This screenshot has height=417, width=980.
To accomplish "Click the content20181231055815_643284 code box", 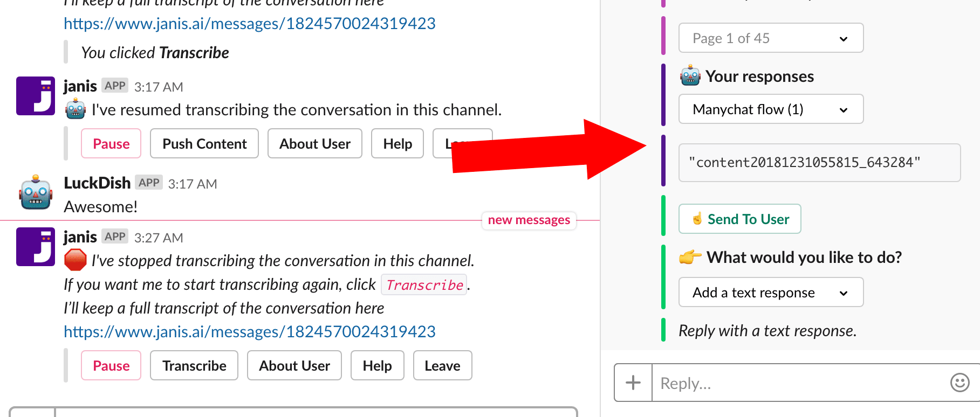I will point(819,162).
